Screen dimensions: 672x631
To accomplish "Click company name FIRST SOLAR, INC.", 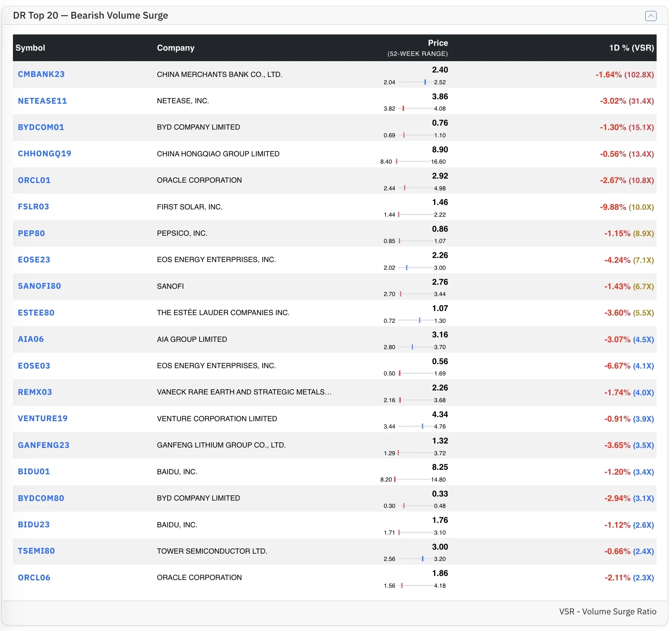I will click(x=190, y=207).
